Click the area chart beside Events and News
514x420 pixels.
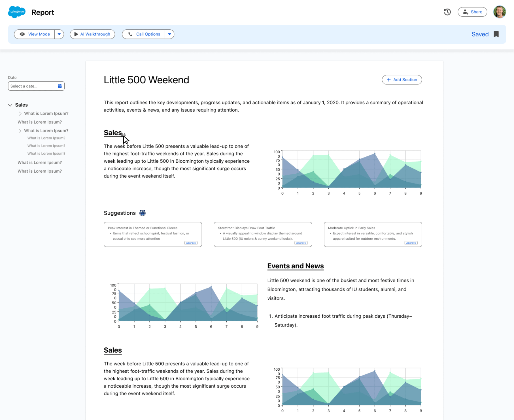tap(184, 306)
